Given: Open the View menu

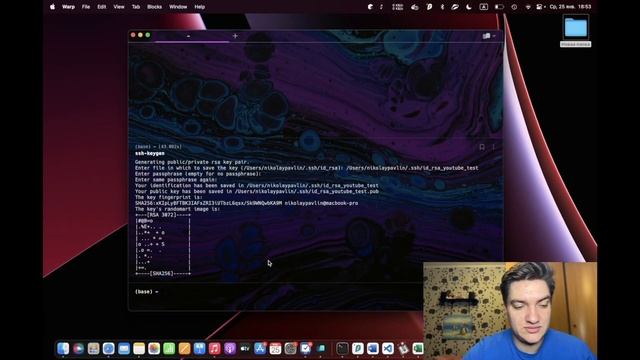Looking at the screenshot, I should tap(119, 7).
